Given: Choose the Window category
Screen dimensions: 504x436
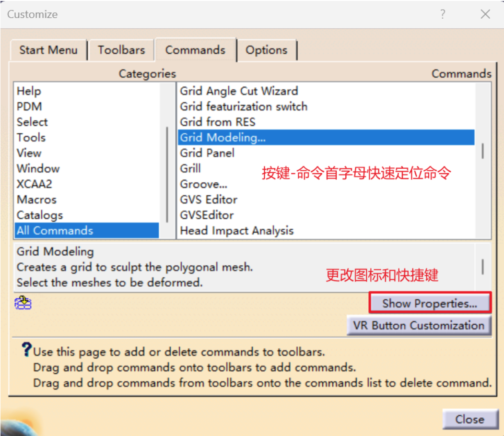Looking at the screenshot, I should (87, 168).
